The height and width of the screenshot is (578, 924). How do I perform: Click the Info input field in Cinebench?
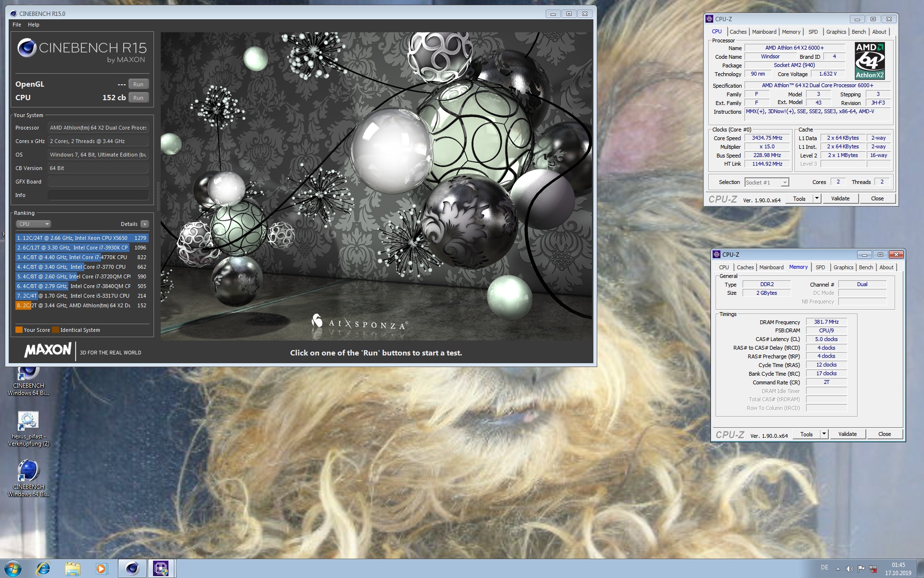coord(98,195)
